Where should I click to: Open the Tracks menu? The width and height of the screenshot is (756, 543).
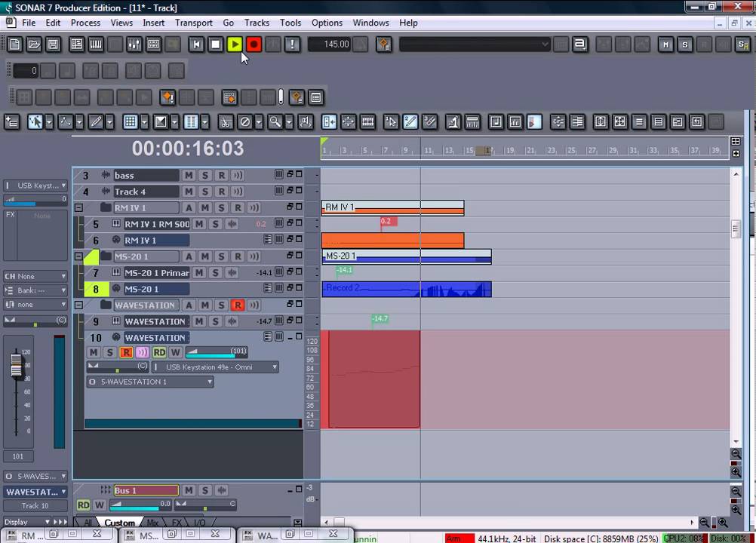click(x=257, y=23)
